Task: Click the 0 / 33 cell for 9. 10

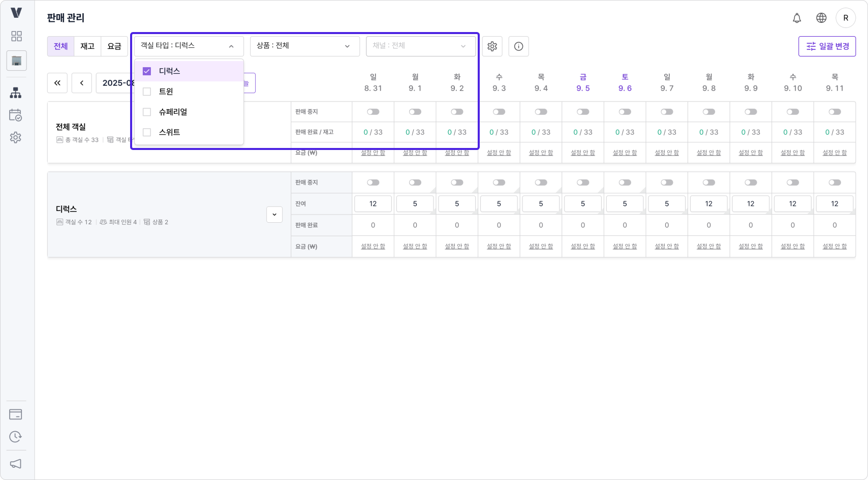Action: point(793,132)
